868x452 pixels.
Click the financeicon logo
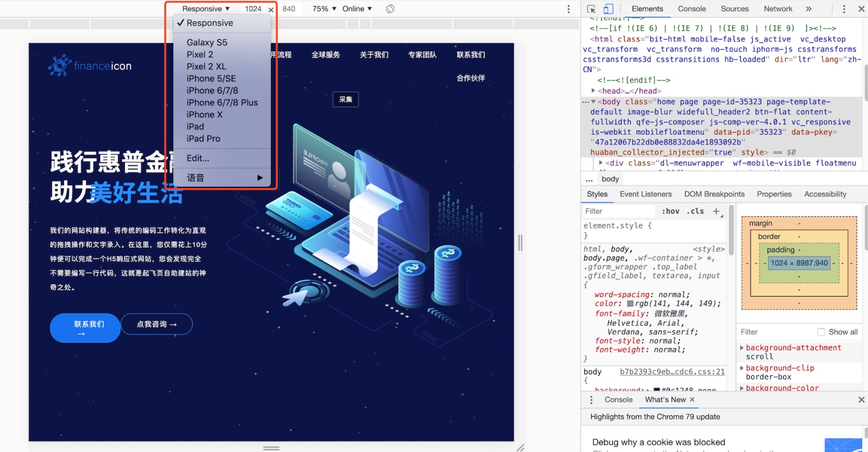click(90, 66)
